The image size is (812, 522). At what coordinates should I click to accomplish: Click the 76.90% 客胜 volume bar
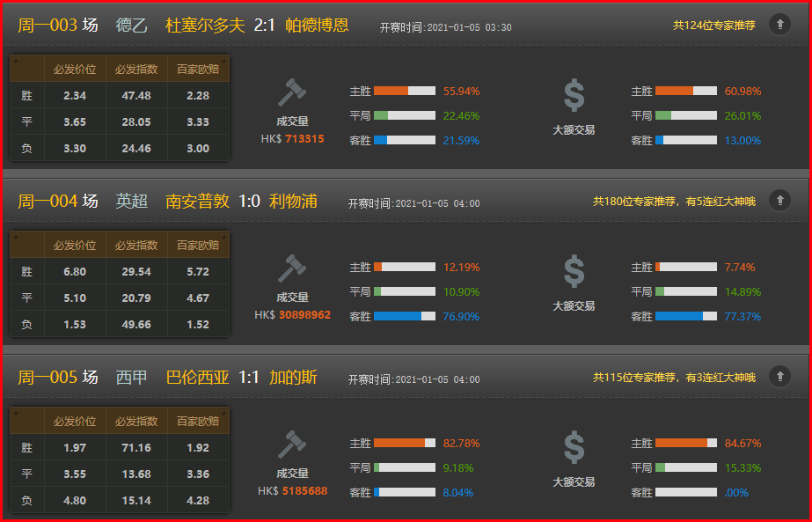(405, 316)
